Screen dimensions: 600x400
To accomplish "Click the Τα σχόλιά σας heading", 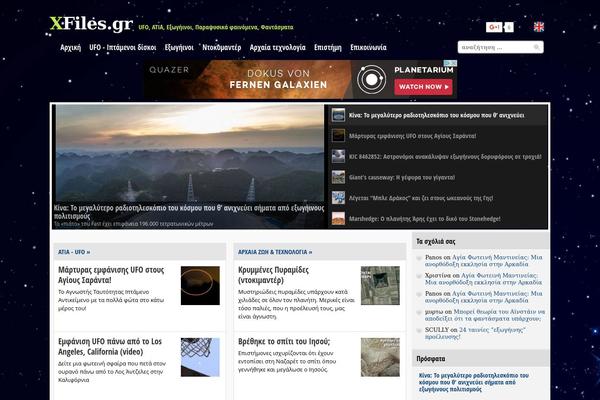I will click(435, 242).
